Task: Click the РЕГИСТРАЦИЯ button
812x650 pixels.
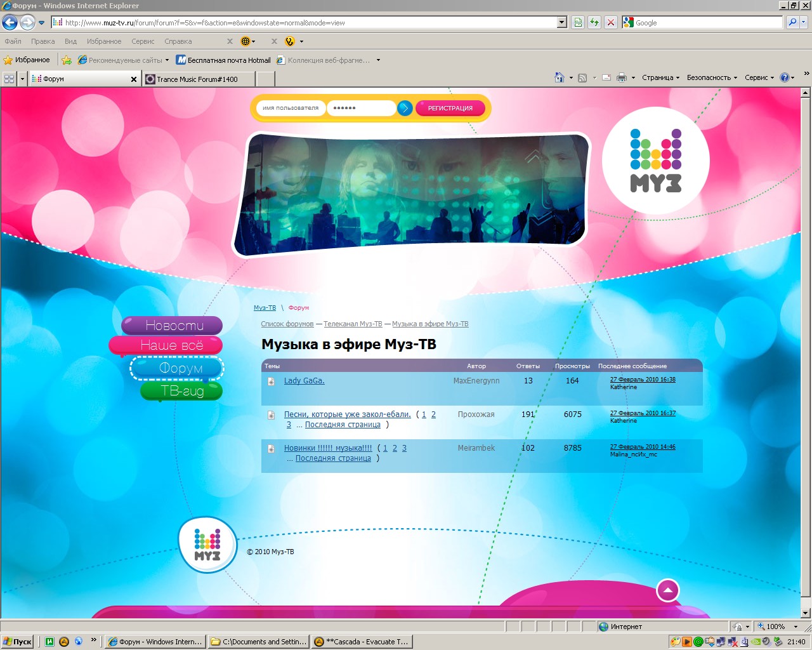Action: (450, 108)
